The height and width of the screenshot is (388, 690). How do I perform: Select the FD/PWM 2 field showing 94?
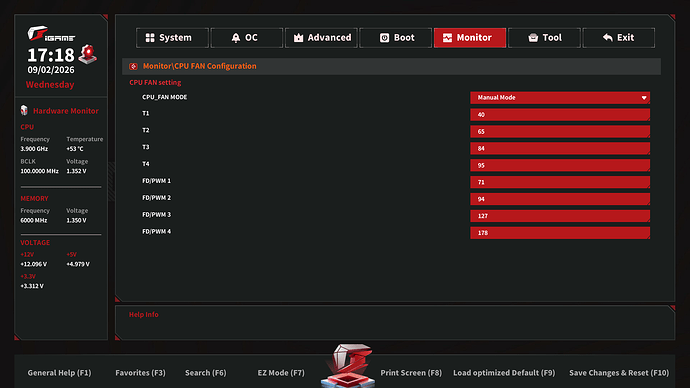click(560, 199)
